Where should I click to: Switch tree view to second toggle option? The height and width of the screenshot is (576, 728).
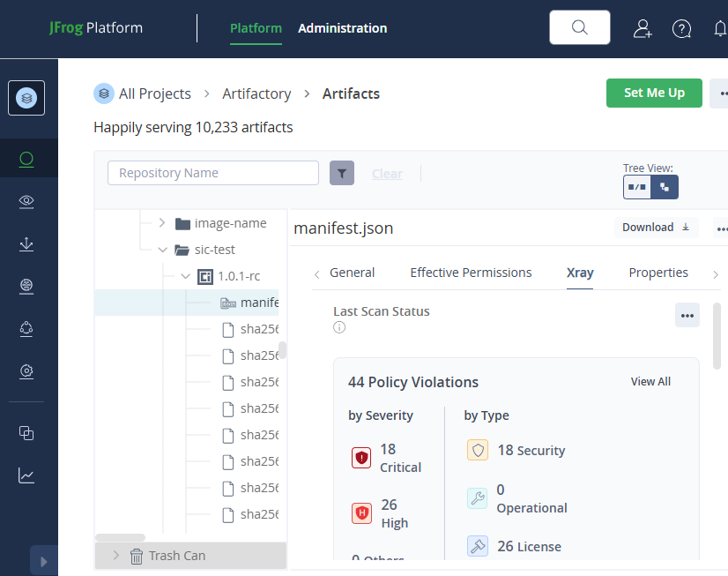click(x=665, y=187)
